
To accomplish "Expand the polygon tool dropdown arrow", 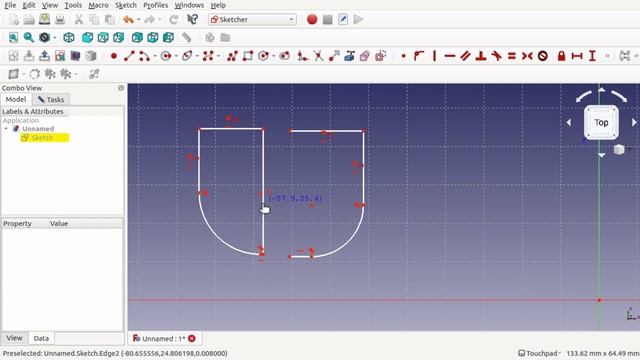I will pos(273,56).
